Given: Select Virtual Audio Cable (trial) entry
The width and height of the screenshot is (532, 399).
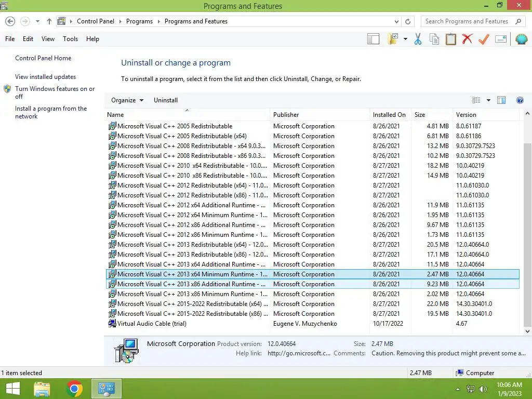Looking at the screenshot, I should click(312, 324).
